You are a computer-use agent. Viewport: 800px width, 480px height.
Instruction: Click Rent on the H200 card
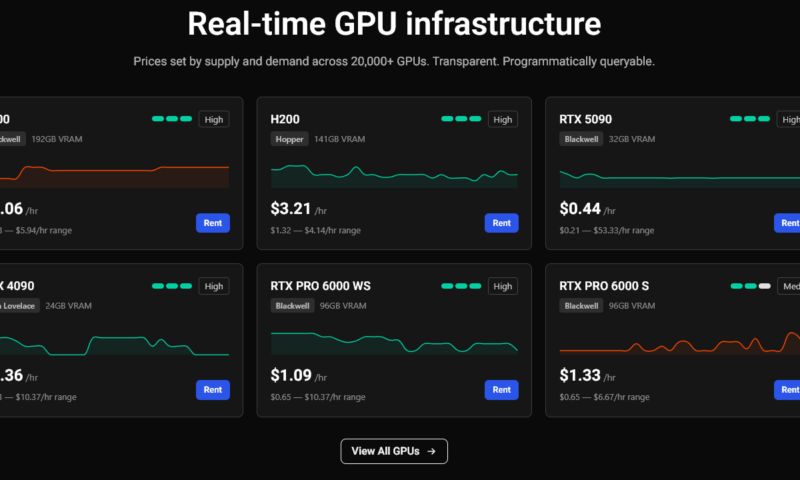502,223
